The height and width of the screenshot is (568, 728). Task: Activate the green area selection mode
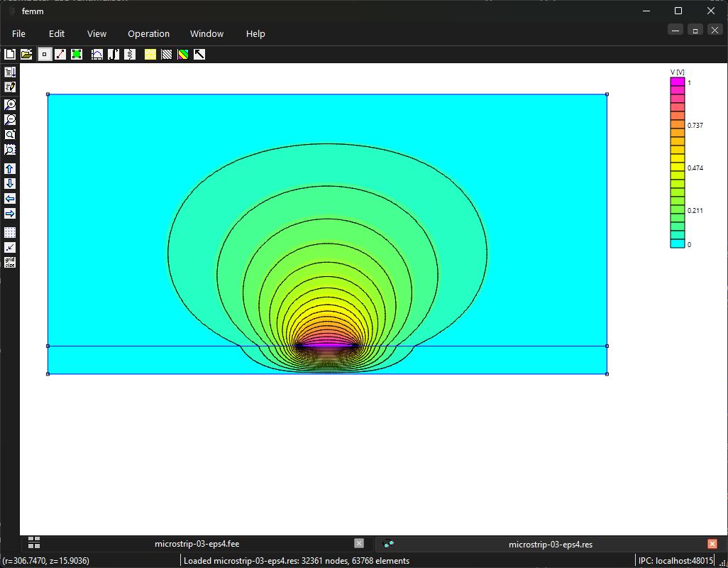coord(77,55)
